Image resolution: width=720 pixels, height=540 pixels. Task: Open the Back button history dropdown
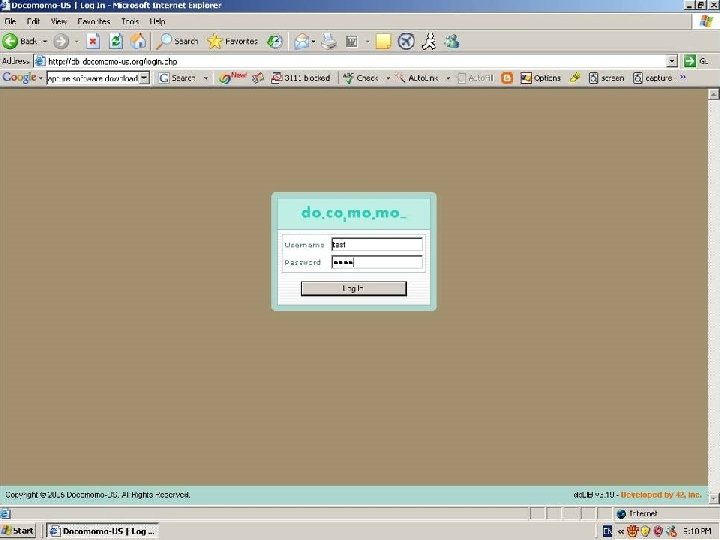point(45,41)
